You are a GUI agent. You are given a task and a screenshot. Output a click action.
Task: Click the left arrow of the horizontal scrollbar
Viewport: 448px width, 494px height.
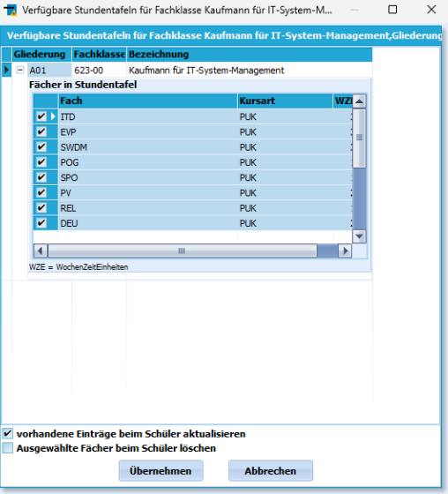click(41, 251)
